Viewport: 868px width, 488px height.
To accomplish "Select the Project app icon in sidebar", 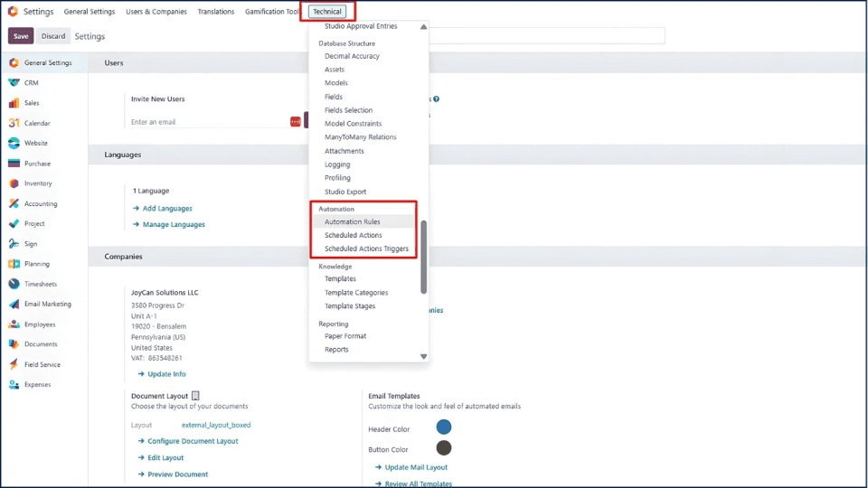I will (x=14, y=223).
